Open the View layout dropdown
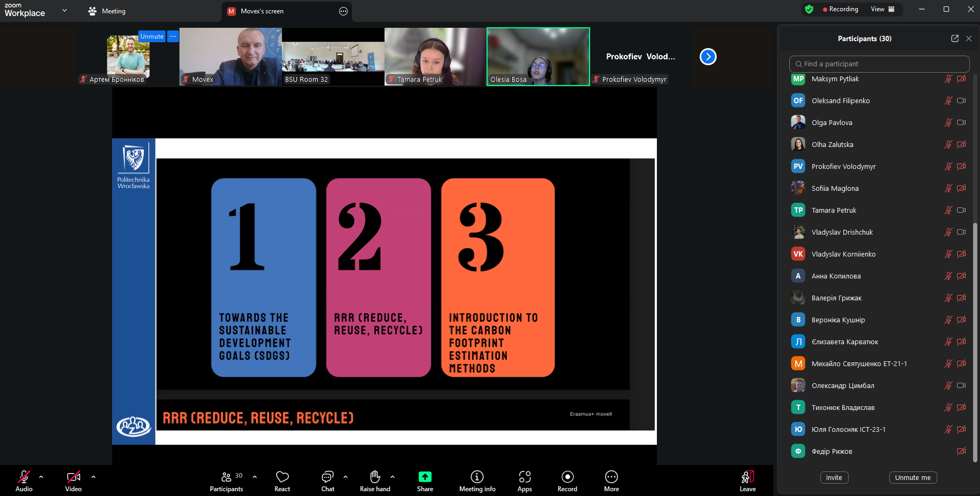This screenshot has width=980, height=496. tap(882, 9)
